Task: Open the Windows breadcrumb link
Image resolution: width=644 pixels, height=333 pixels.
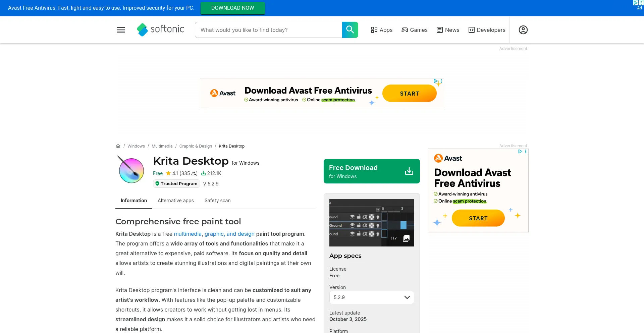Action: point(136,146)
